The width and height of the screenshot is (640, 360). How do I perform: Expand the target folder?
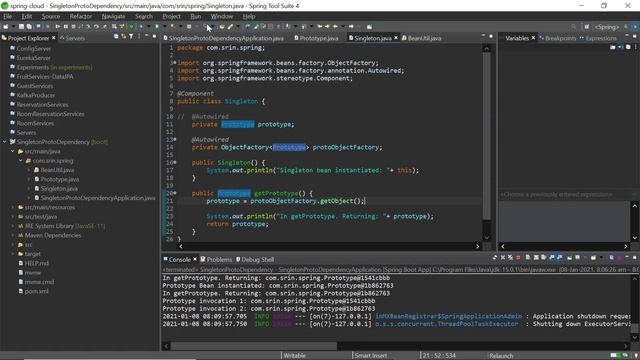click(x=13, y=254)
